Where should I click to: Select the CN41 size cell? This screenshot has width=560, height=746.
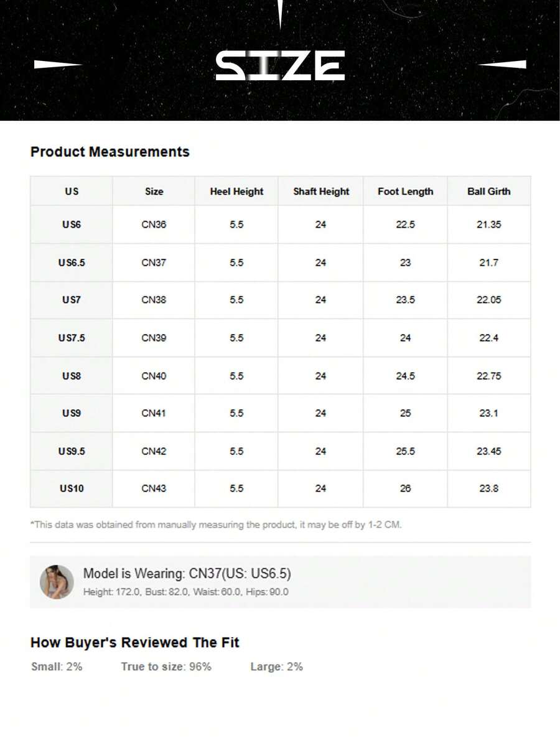point(154,413)
